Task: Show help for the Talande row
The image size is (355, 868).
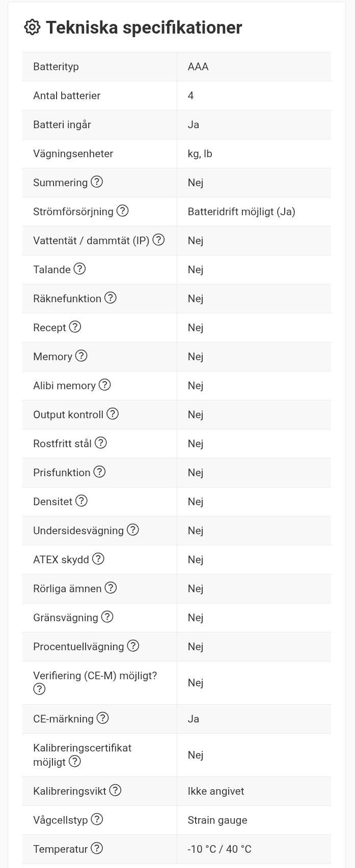Action: (79, 269)
